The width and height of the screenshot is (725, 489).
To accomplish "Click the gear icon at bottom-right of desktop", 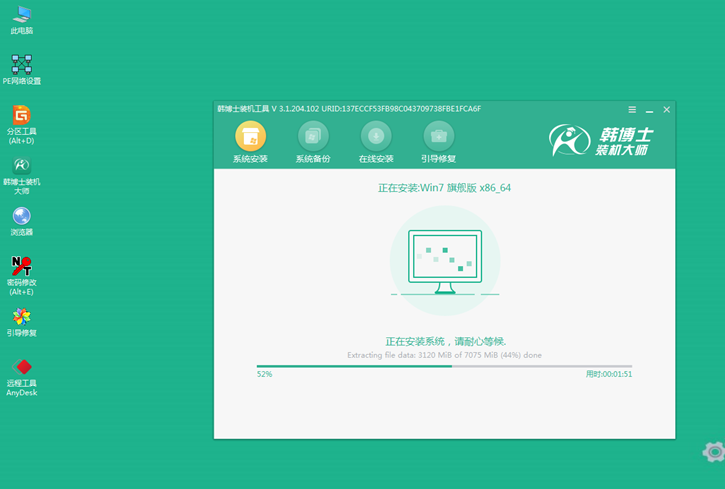I will (713, 452).
